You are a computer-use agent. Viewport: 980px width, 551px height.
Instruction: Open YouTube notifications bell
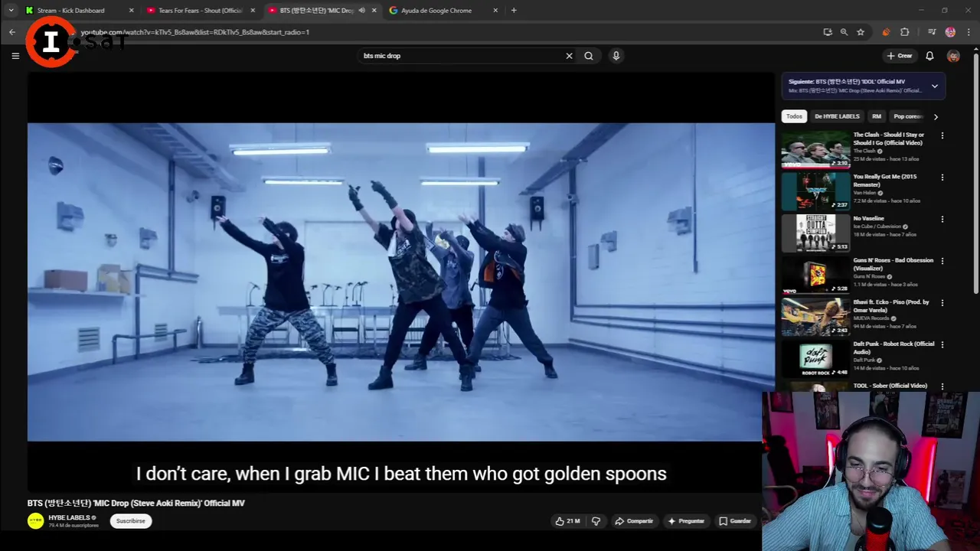click(x=929, y=56)
